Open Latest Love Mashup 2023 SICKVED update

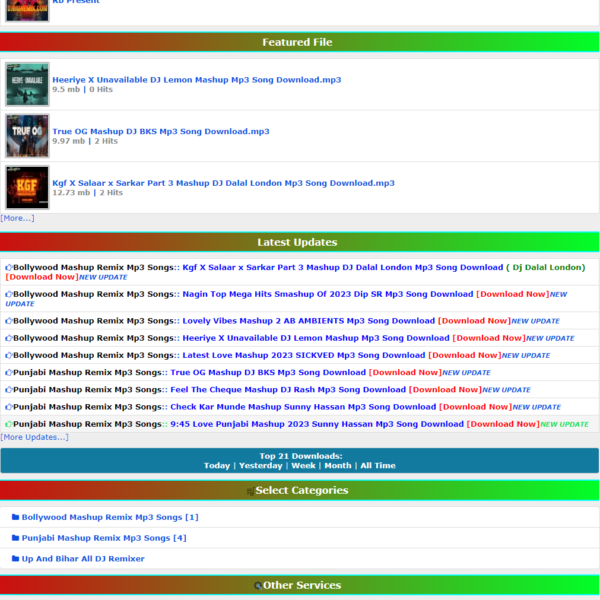tap(304, 355)
